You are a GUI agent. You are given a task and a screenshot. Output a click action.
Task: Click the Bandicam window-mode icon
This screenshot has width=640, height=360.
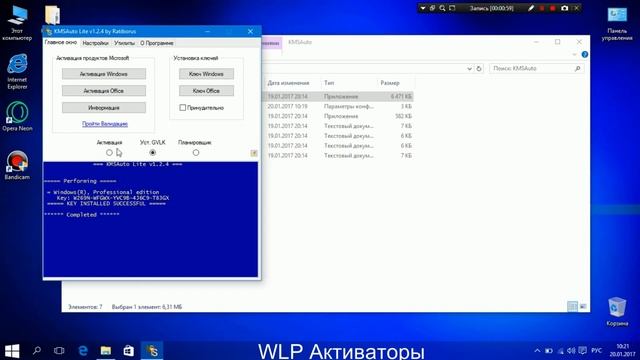(x=432, y=8)
